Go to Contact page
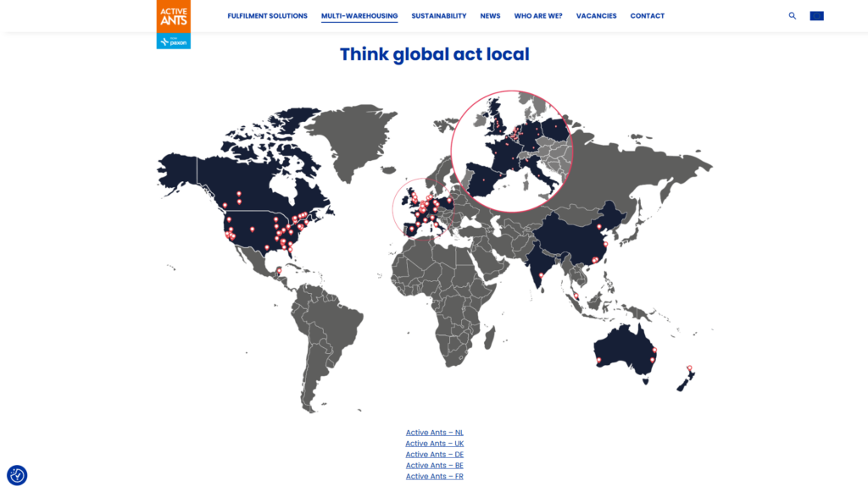Screen dimensions: 868x492 click(647, 16)
